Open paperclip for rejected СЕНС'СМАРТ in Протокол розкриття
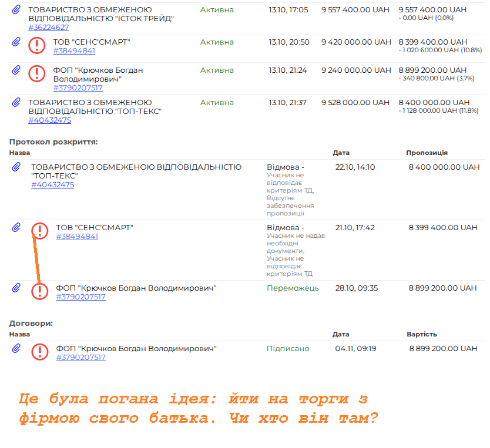Screen dimensions: 490x448 point(16,228)
